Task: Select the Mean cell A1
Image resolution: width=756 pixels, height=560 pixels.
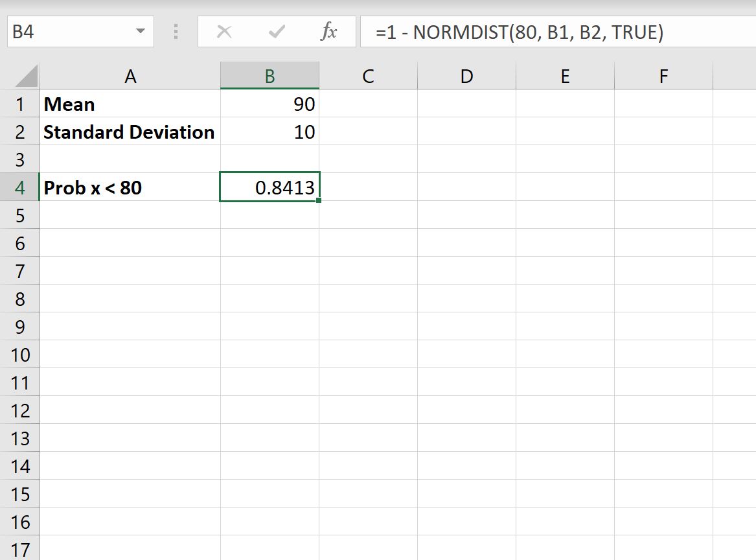Action: pos(130,104)
